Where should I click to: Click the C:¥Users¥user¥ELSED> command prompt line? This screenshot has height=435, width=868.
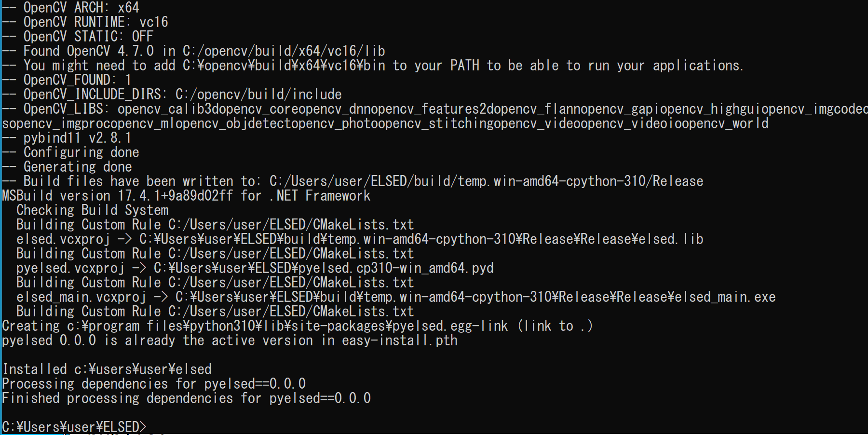point(74,427)
